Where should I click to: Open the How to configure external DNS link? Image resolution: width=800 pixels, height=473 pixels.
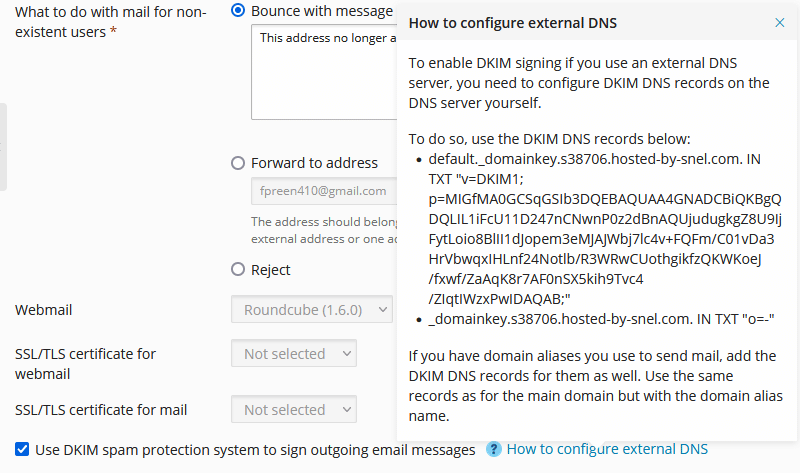coord(607,449)
